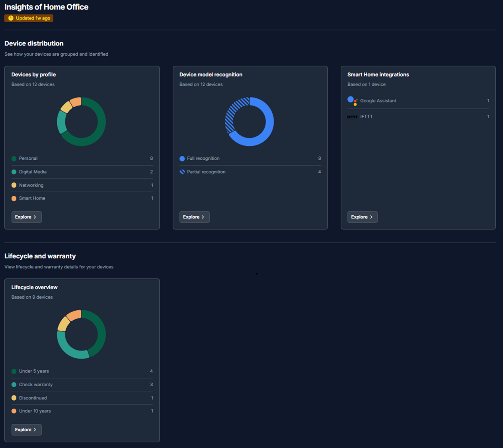Open Explore in Lifecycle overview card
This screenshot has width=503, height=448.
point(26,430)
